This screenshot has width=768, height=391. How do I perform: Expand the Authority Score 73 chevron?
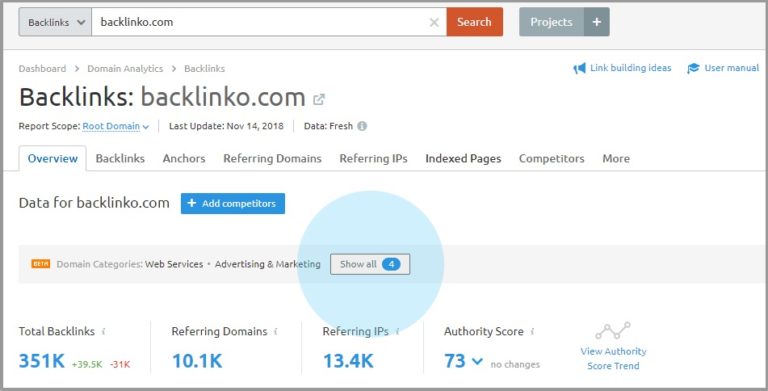(477, 362)
